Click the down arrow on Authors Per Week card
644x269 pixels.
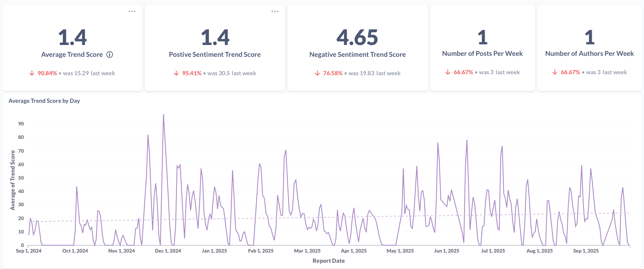555,72
